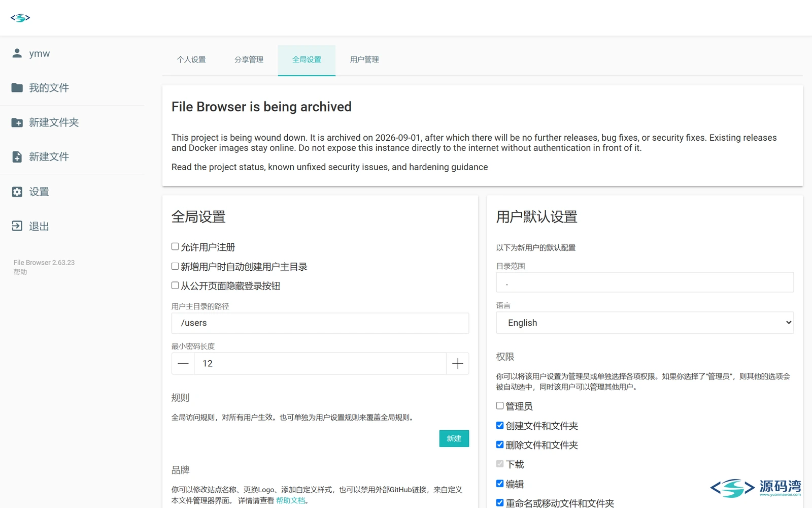Open the 帮助文档 link
This screenshot has width=812, height=508.
click(x=290, y=500)
